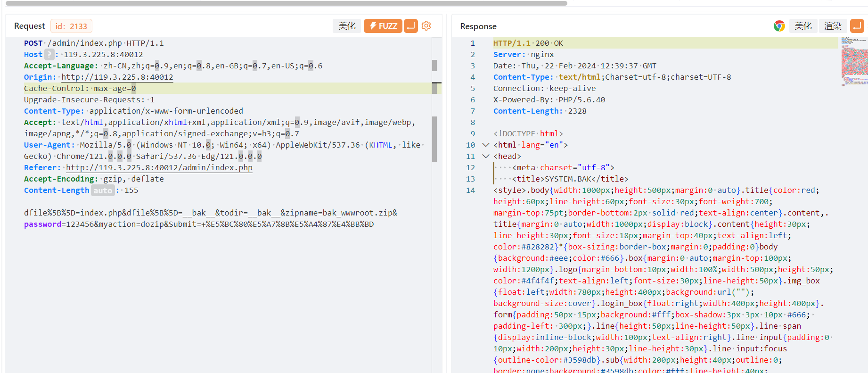Click the id: 2133 tag

pyautogui.click(x=71, y=26)
